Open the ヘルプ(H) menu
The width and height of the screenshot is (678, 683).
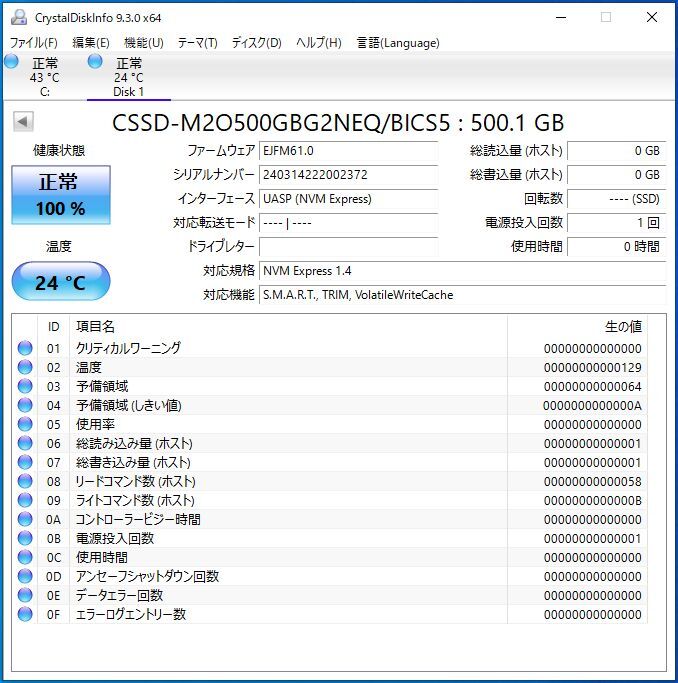pyautogui.click(x=319, y=43)
